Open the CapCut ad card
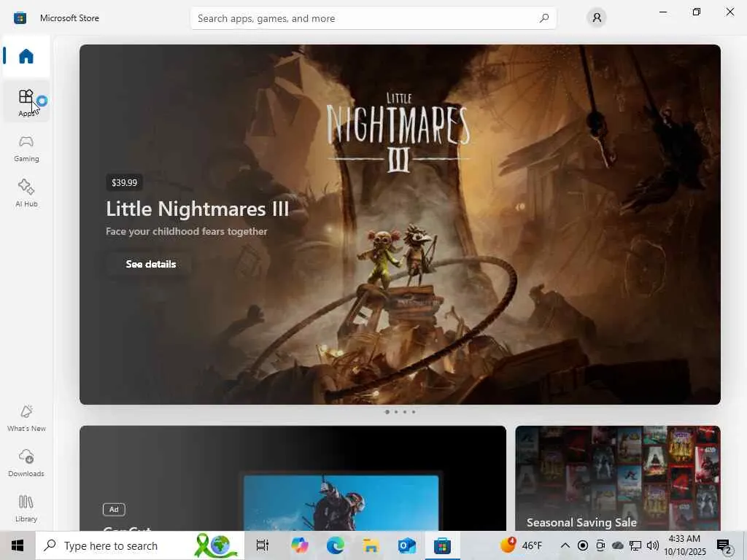The height and width of the screenshot is (560, 747). [293, 478]
